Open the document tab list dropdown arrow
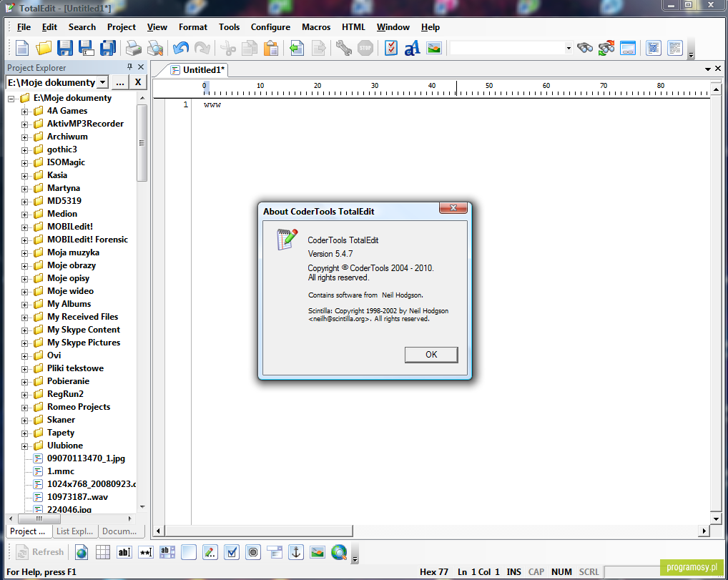 pyautogui.click(x=707, y=69)
